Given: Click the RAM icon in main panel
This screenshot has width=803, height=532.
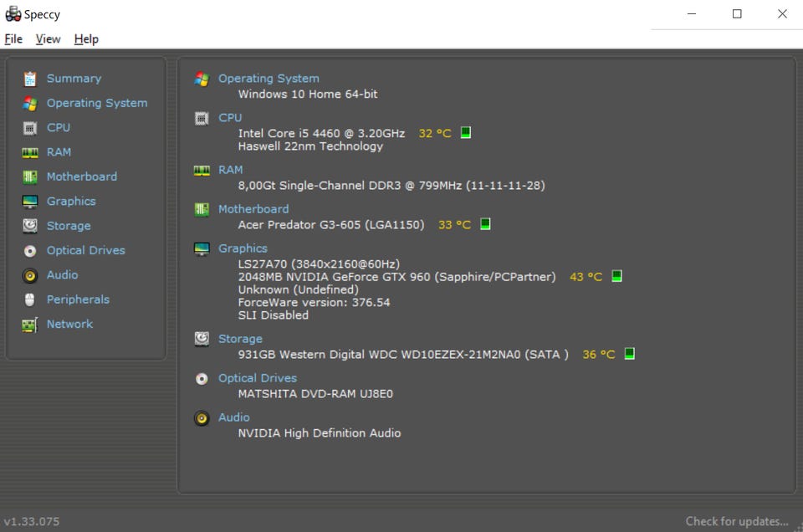Looking at the screenshot, I should pyautogui.click(x=202, y=170).
